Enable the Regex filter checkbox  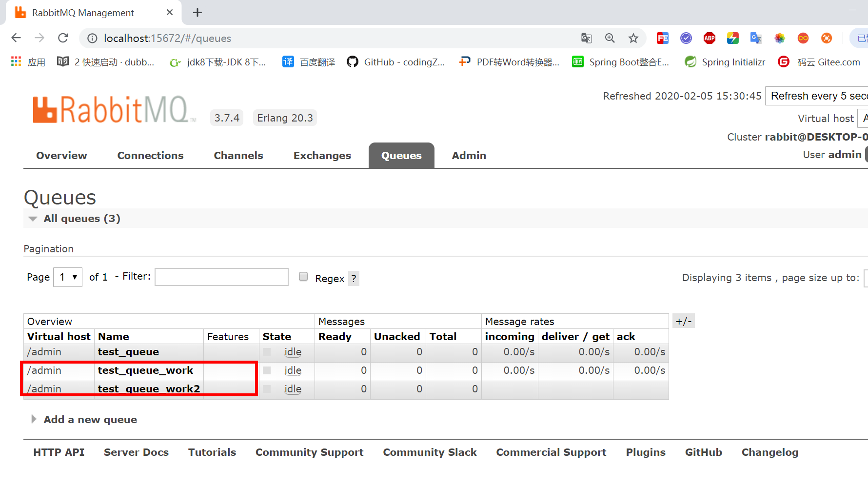[x=303, y=277]
